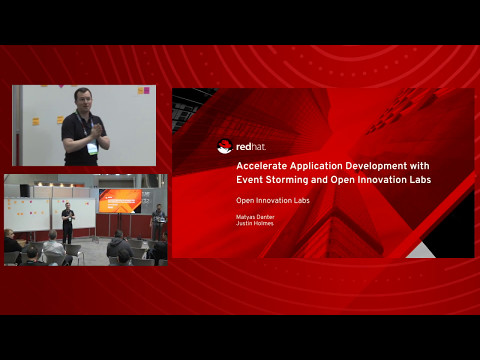Click the 'Event Storming and Open Innovation Labs' line
The image size is (480, 360).
point(334,180)
